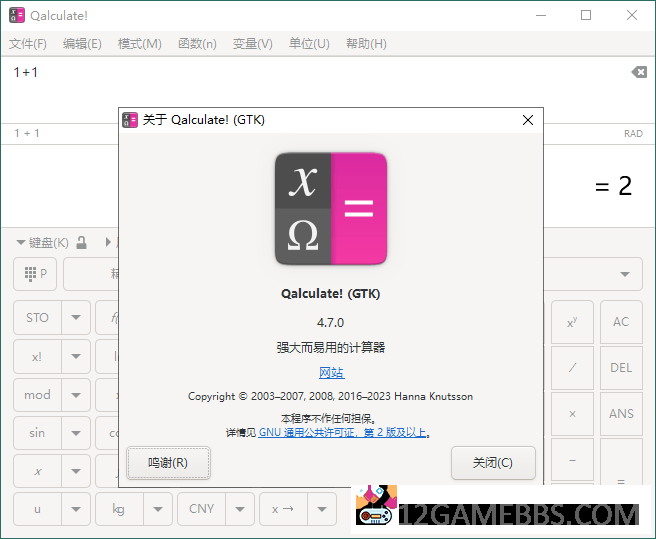Image resolution: width=656 pixels, height=539 pixels.
Task: Click the sin button
Action: (37, 433)
